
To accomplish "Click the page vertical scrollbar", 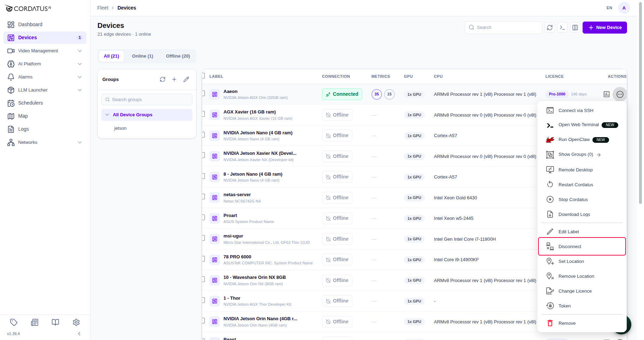I will click(x=640, y=102).
